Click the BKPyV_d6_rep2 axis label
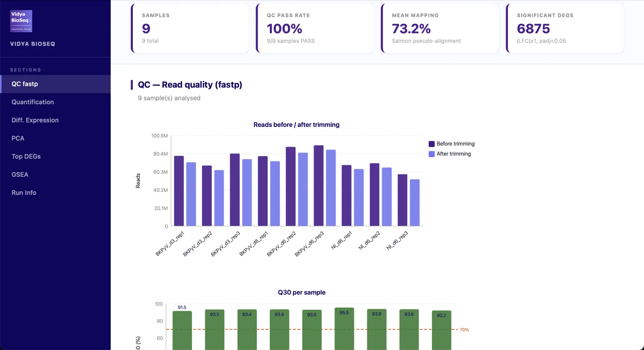644x350 pixels. 281,244
